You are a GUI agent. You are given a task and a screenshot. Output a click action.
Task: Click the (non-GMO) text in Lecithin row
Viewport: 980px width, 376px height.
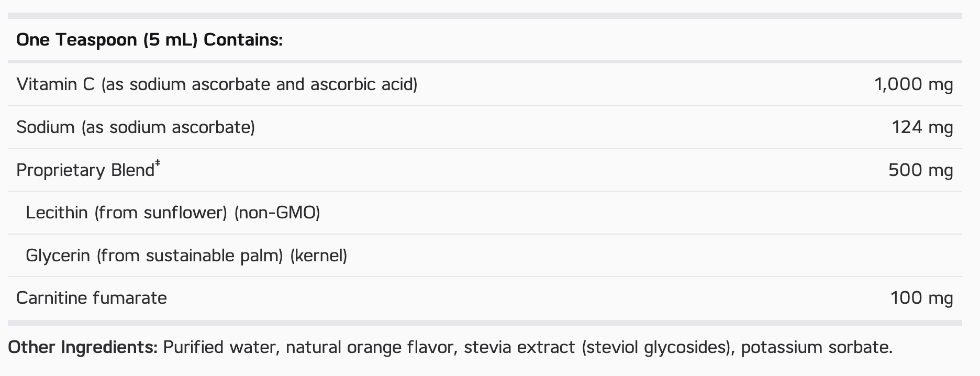(x=277, y=213)
